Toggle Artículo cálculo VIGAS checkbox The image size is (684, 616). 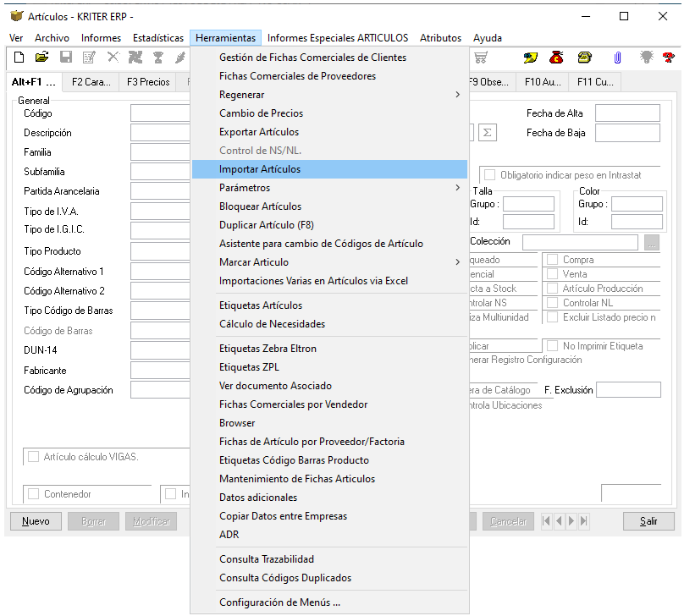33,456
